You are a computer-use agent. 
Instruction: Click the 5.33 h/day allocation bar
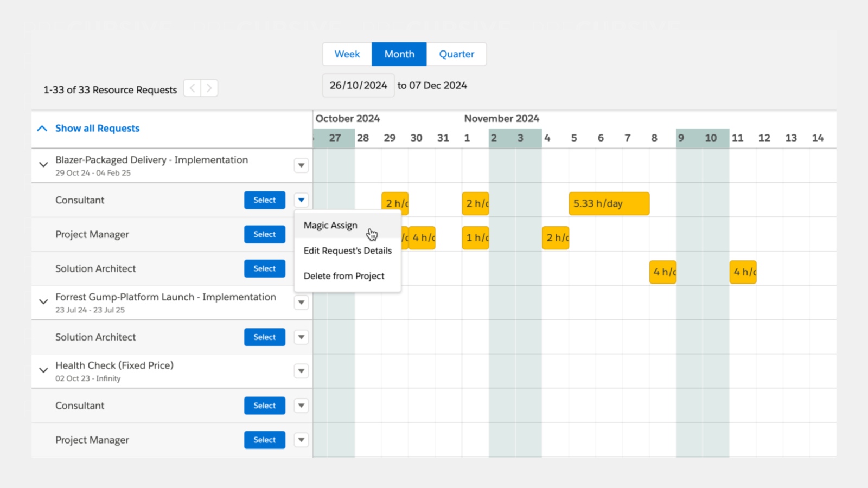pos(609,203)
